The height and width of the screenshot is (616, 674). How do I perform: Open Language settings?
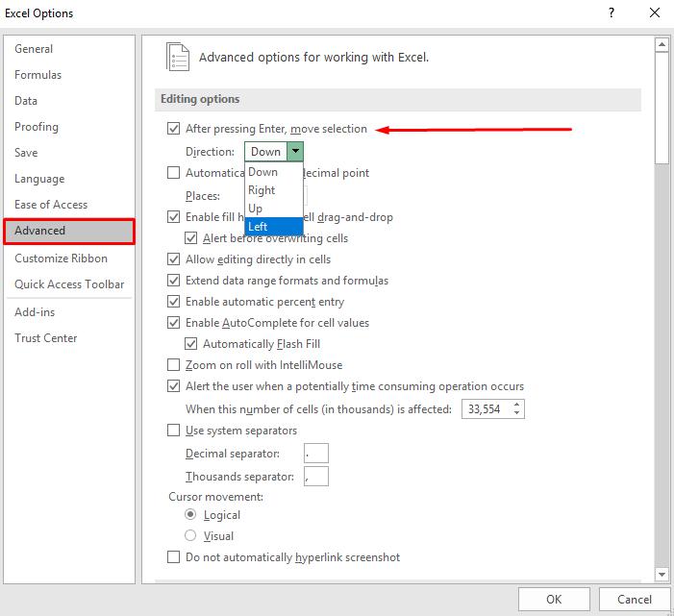[39, 179]
